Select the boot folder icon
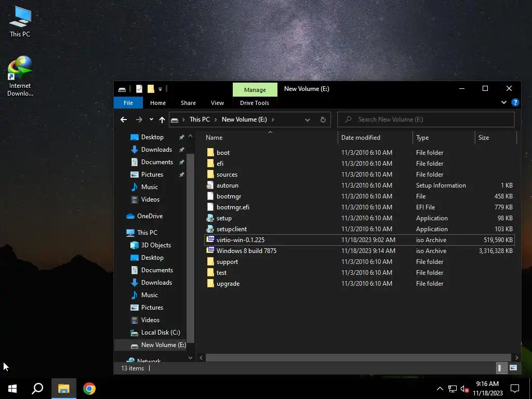 (x=210, y=152)
